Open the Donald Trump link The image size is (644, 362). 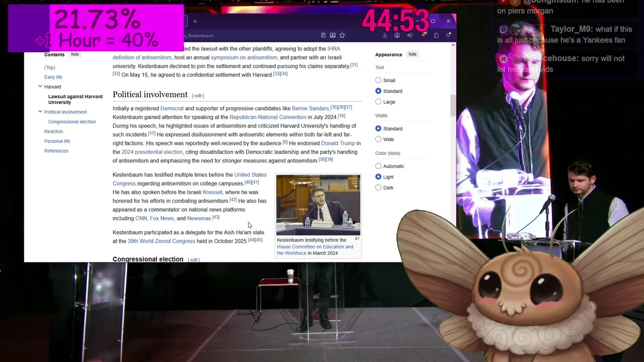click(x=338, y=143)
